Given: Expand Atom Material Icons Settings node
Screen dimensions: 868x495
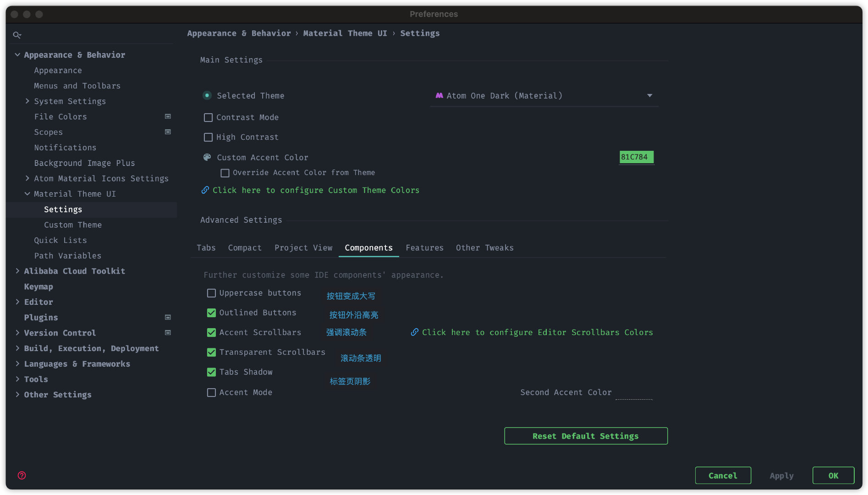Looking at the screenshot, I should [x=27, y=178].
